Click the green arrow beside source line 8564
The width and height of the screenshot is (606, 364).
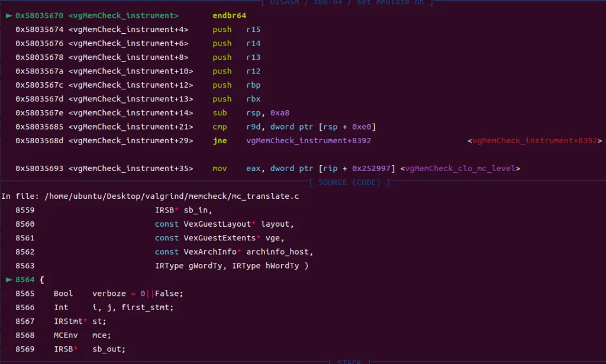click(8, 280)
